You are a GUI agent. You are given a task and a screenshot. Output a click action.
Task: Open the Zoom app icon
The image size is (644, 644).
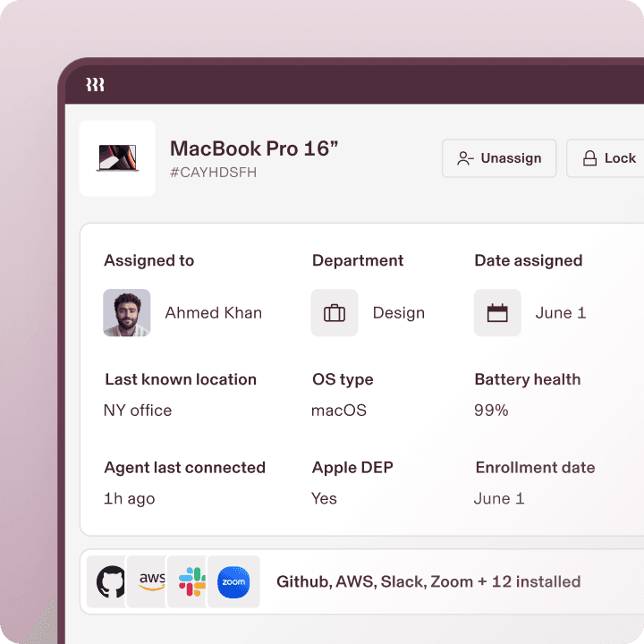233,582
